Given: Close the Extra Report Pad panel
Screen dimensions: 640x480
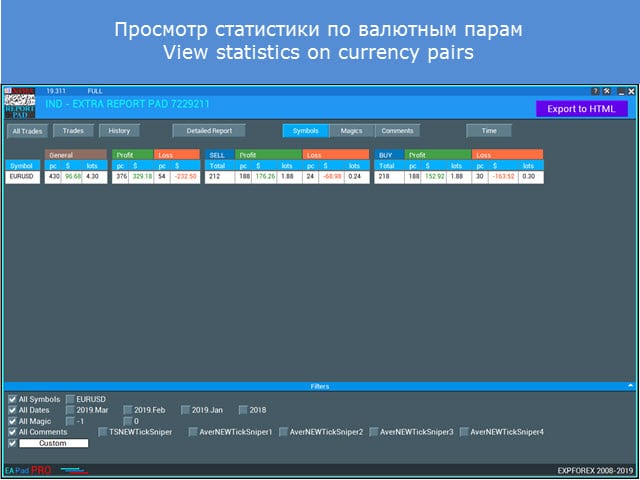Looking at the screenshot, I should 629,91.
